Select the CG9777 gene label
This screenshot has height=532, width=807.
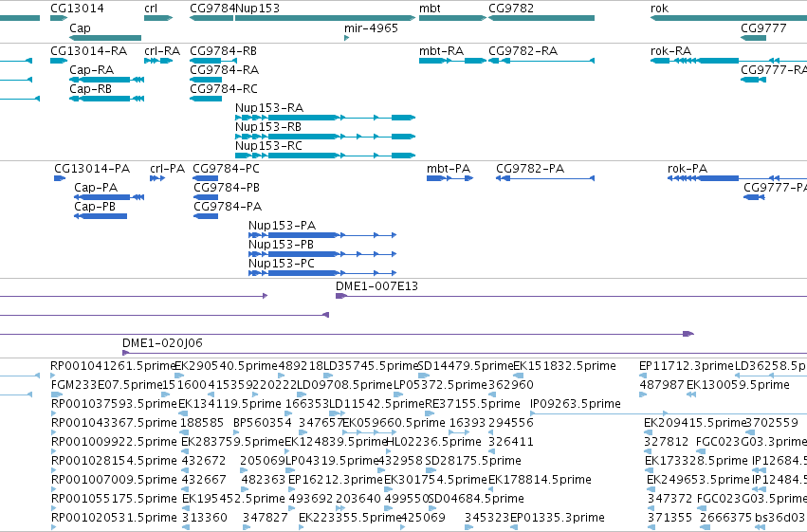(763, 28)
